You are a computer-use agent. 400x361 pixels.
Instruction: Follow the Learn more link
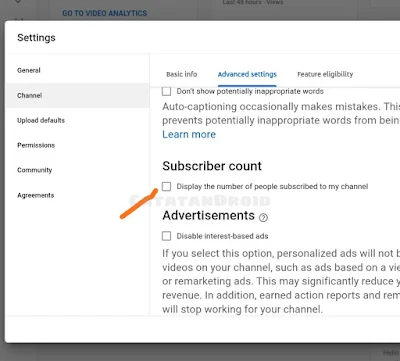coord(189,134)
